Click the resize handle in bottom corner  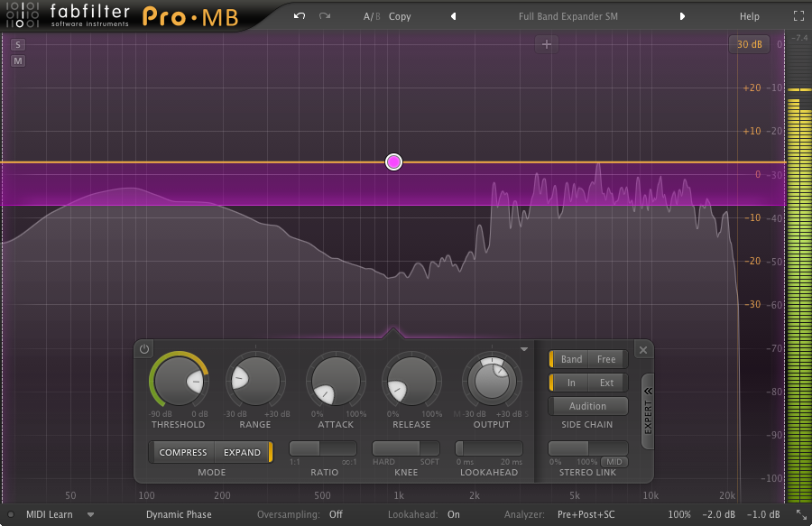click(801, 514)
